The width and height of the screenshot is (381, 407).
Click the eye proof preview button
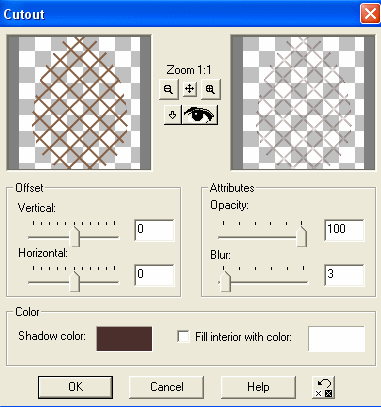pyautogui.click(x=199, y=115)
